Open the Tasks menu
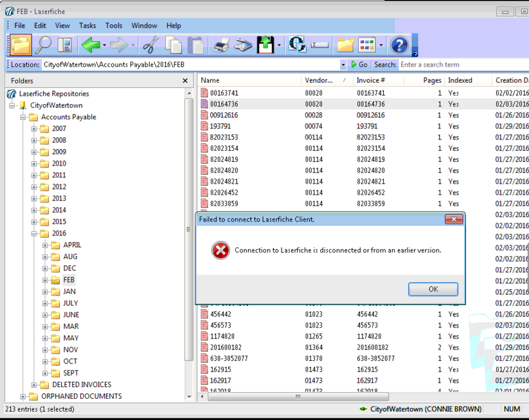The image size is (529, 420). click(87, 26)
